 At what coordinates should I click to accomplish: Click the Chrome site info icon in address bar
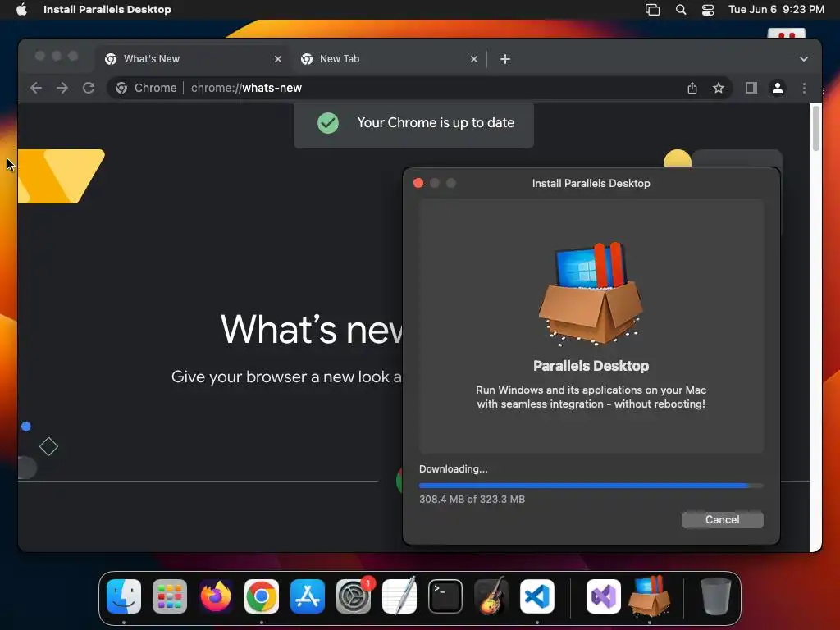121,88
